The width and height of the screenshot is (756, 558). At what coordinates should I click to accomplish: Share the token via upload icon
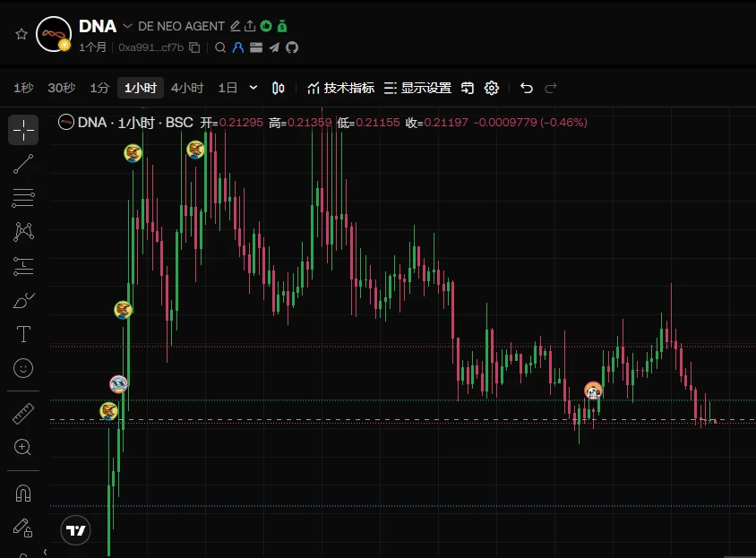tap(250, 26)
